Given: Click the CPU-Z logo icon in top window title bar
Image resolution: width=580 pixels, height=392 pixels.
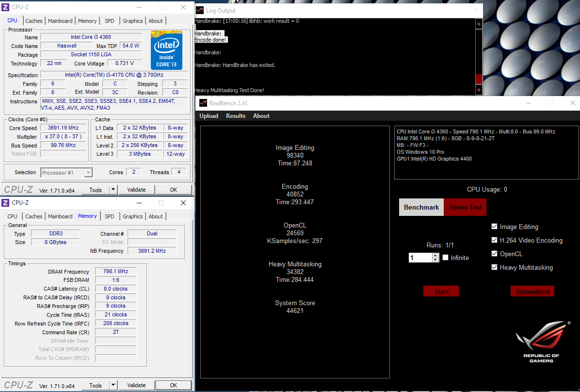Looking at the screenshot, I should [x=5, y=7].
